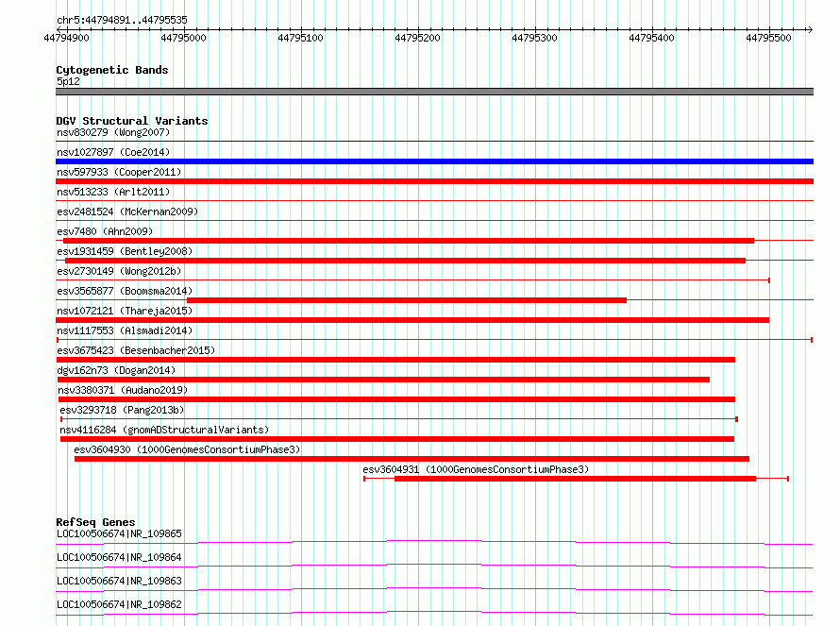Screen dimensions: 840x626
Task: Select variant esv3604931 (1000GenomesConsortiumPhase3) label
Action: point(476,469)
